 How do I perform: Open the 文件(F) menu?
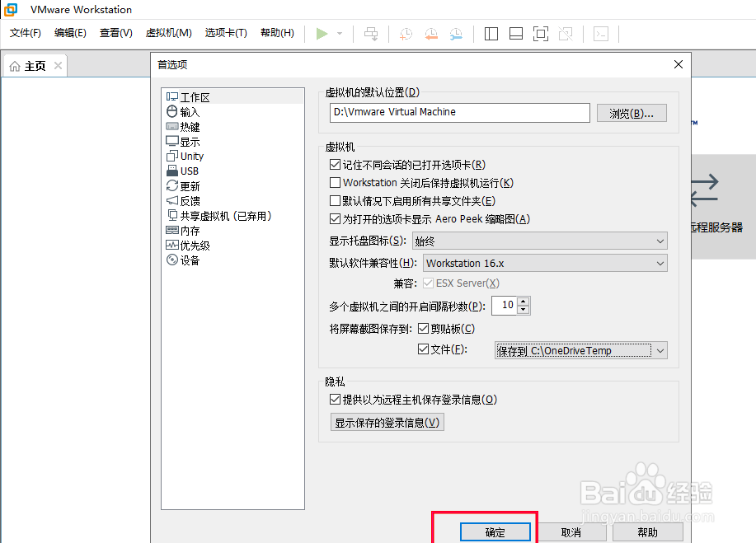click(x=26, y=33)
